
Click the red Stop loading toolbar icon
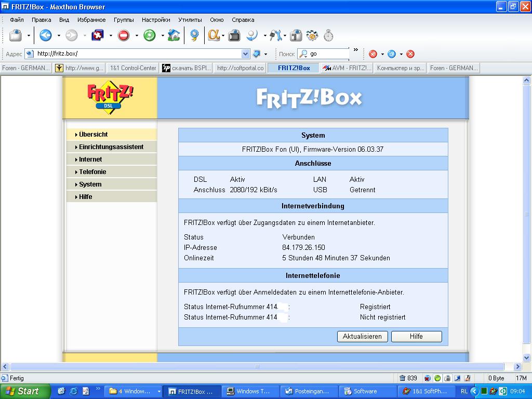(124, 35)
